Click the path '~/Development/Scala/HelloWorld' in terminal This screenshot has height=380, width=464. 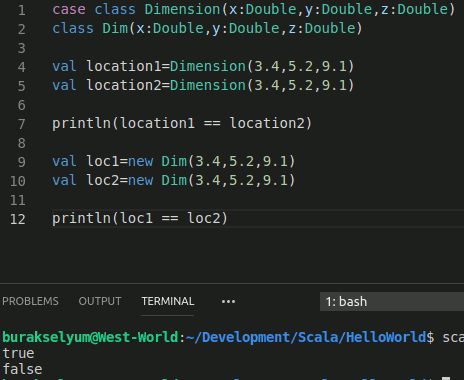[306, 338]
